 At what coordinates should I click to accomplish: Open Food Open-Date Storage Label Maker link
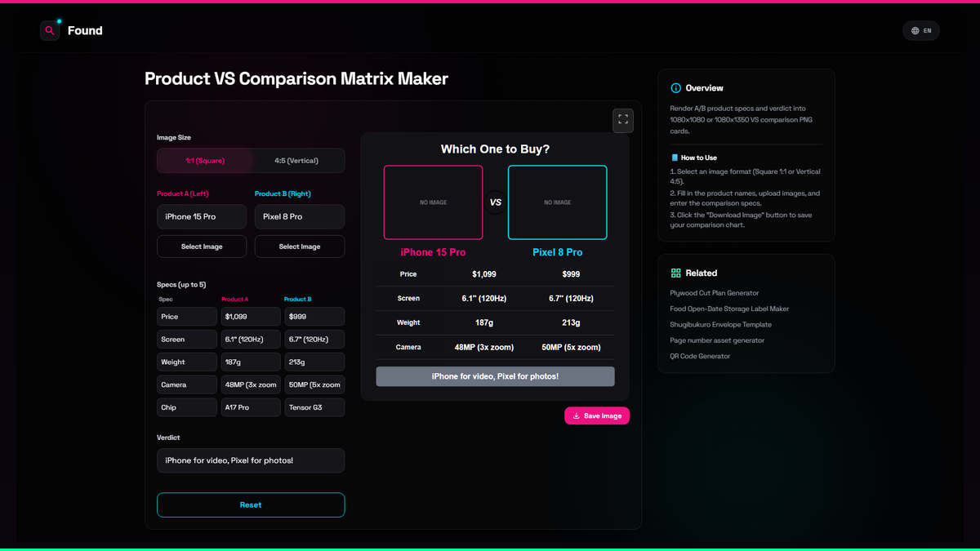pyautogui.click(x=730, y=309)
